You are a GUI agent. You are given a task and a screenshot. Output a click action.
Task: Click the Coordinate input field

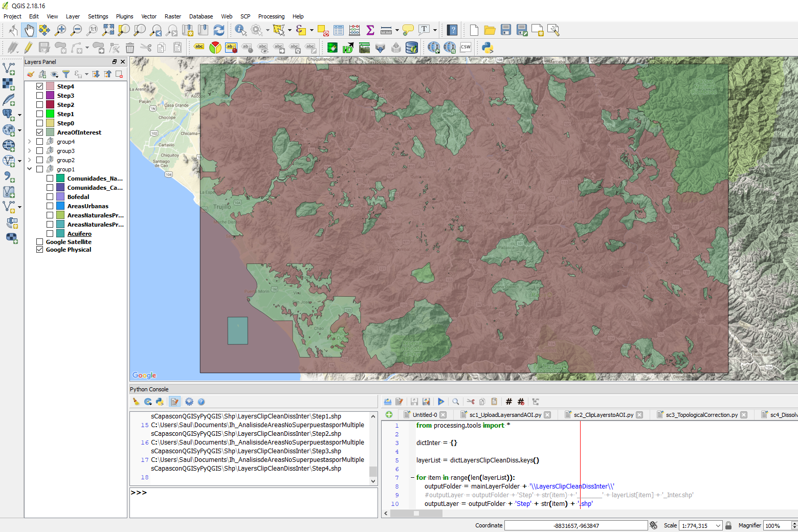[576, 525]
